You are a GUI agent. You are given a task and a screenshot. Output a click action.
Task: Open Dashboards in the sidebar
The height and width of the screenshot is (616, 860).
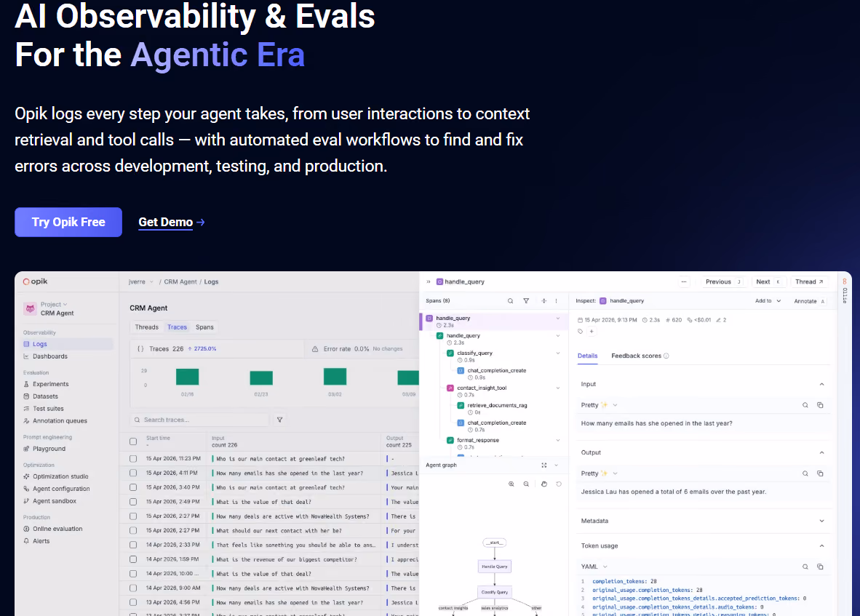(50, 356)
